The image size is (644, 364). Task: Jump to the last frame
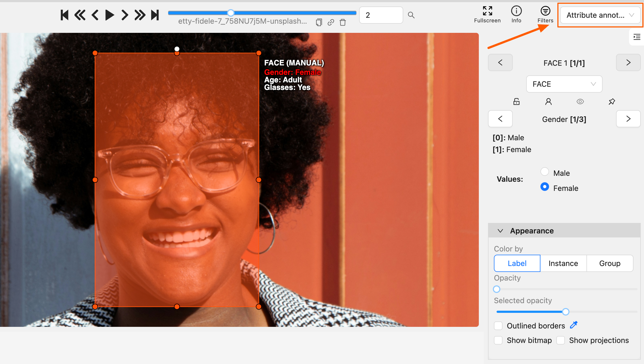pyautogui.click(x=155, y=15)
